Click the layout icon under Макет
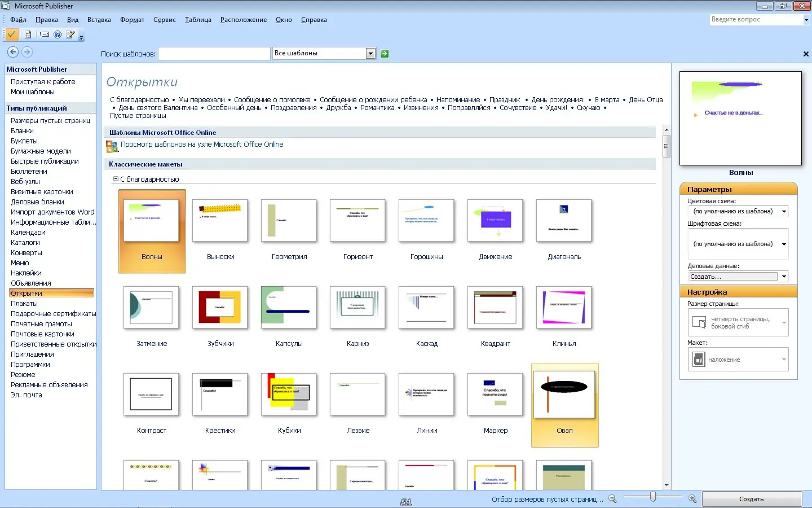The width and height of the screenshot is (812, 508). coord(699,360)
